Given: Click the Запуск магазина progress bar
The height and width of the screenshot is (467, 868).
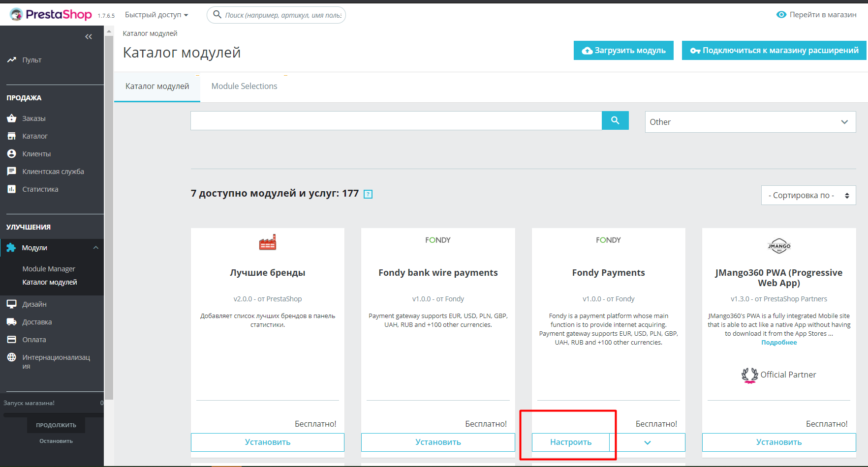Looking at the screenshot, I should pos(53,415).
